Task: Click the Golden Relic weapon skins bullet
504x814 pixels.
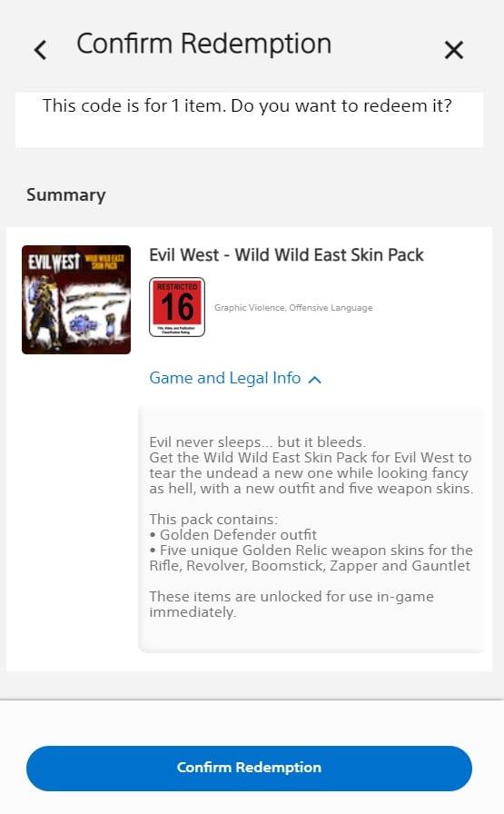Action: click(311, 558)
